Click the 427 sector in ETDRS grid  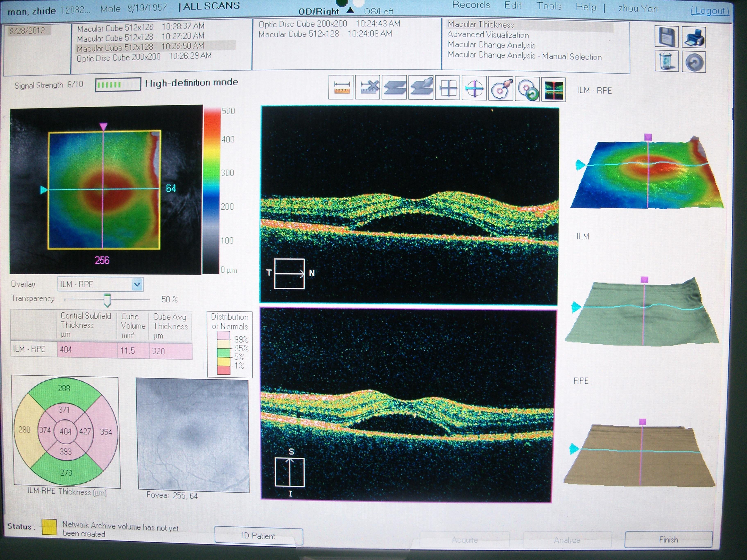click(x=85, y=431)
